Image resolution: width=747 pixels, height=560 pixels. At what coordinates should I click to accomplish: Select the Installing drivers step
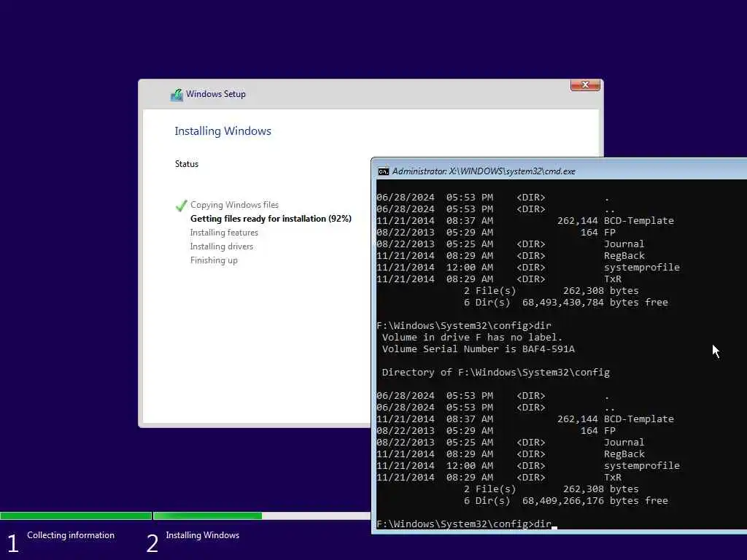pos(222,246)
